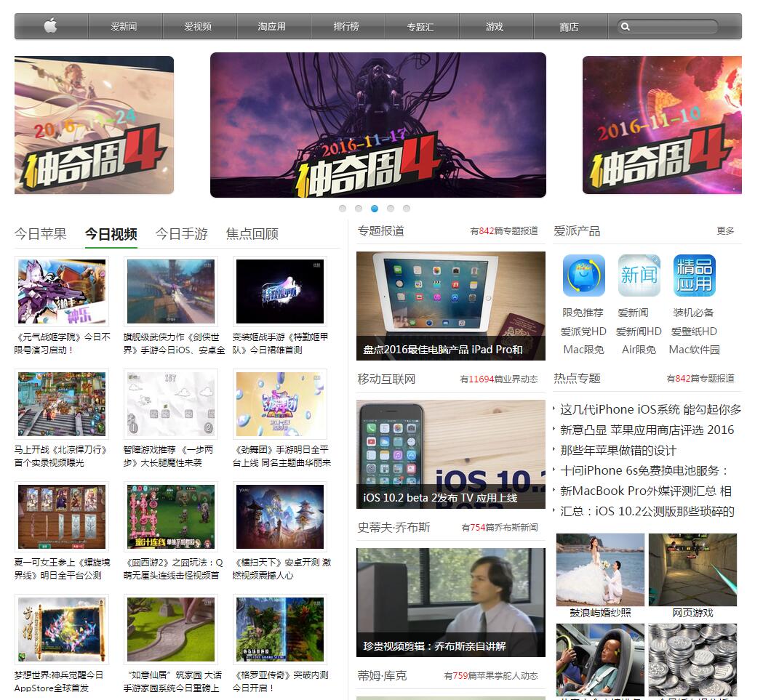Image resolution: width=763 pixels, height=700 pixels.
Task: Open 排行榜 in navigation bar
Action: pos(346,27)
